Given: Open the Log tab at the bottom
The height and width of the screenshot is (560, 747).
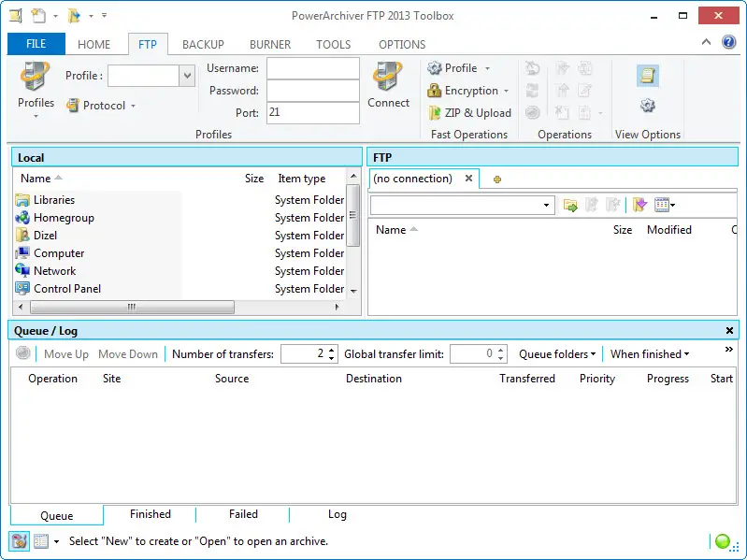Looking at the screenshot, I should (337, 514).
